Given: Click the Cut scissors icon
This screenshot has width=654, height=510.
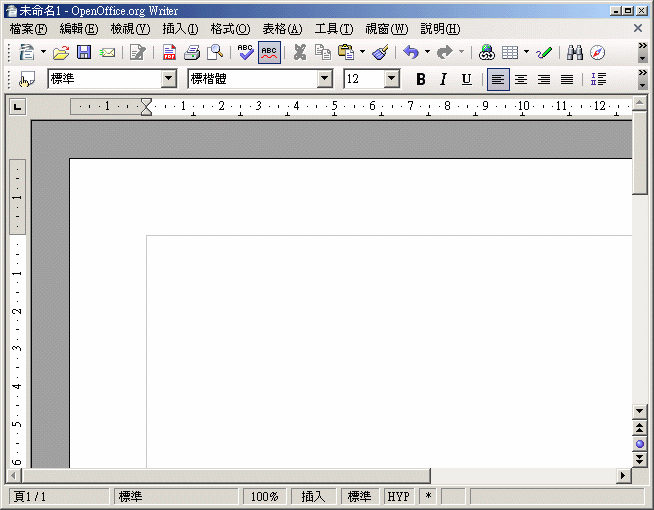Looking at the screenshot, I should coord(299,53).
